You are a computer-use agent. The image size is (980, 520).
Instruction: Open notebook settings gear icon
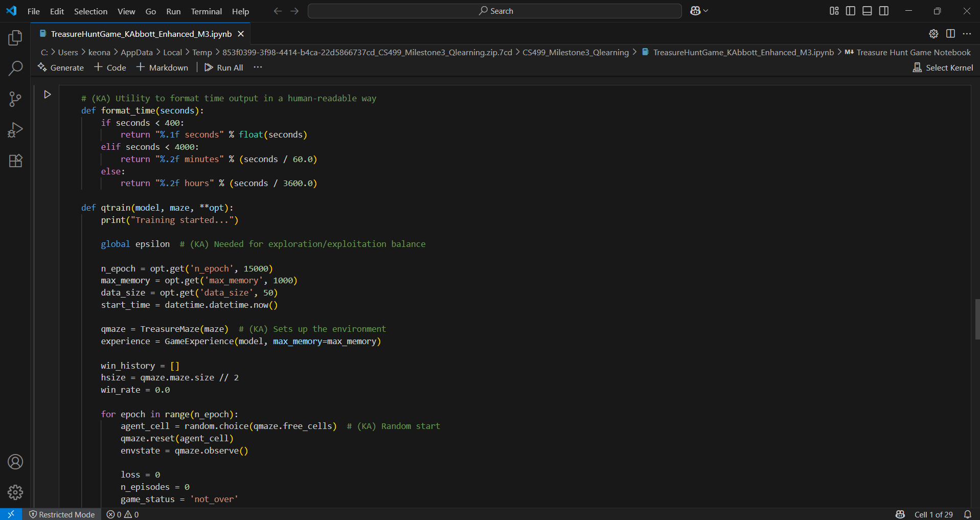933,34
